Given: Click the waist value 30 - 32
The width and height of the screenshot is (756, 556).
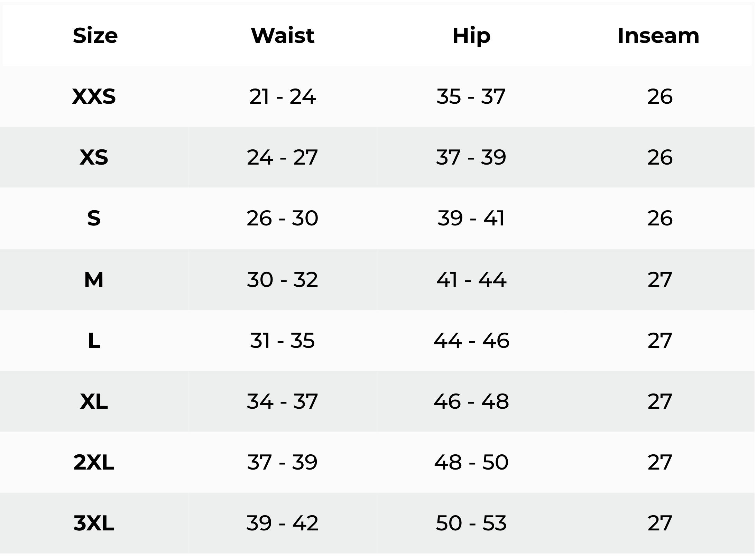Looking at the screenshot, I should (282, 279).
